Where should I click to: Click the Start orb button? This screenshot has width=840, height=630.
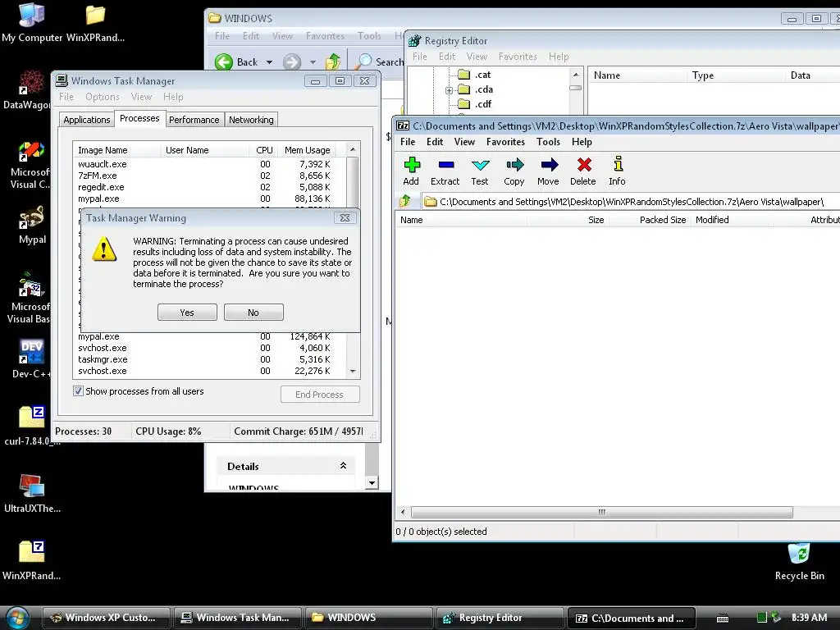17,618
